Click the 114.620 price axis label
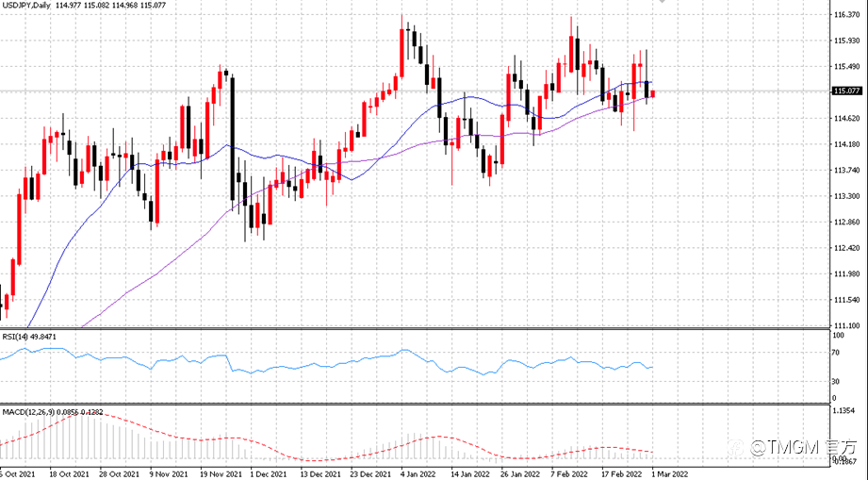This screenshot has width=868, height=480. tap(847, 119)
